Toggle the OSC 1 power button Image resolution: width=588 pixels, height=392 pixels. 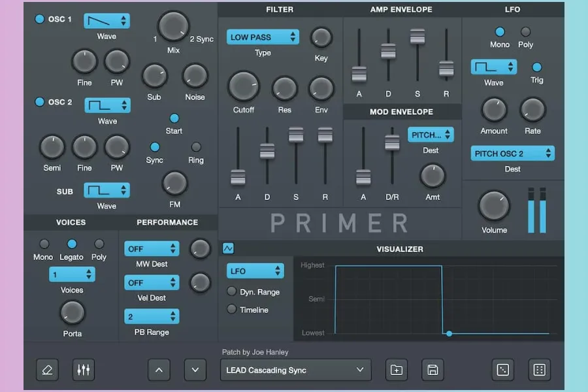39,19
